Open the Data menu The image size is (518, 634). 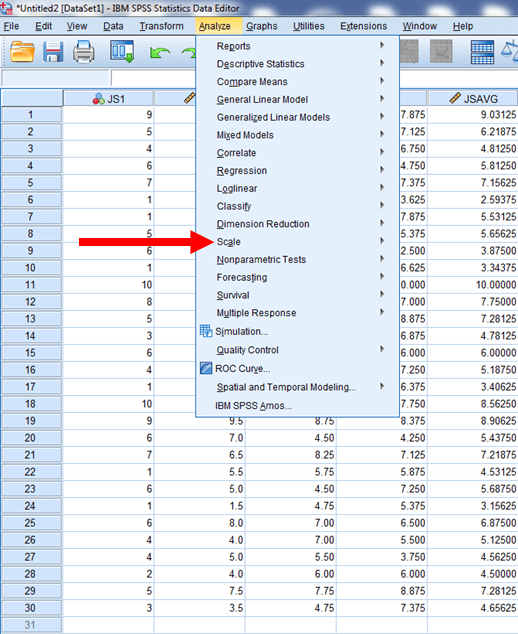pos(113,26)
